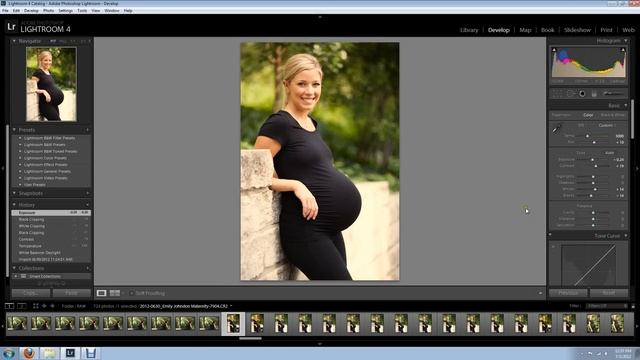Select the Contrast history step
The width and height of the screenshot is (640, 360).
coord(51,239)
